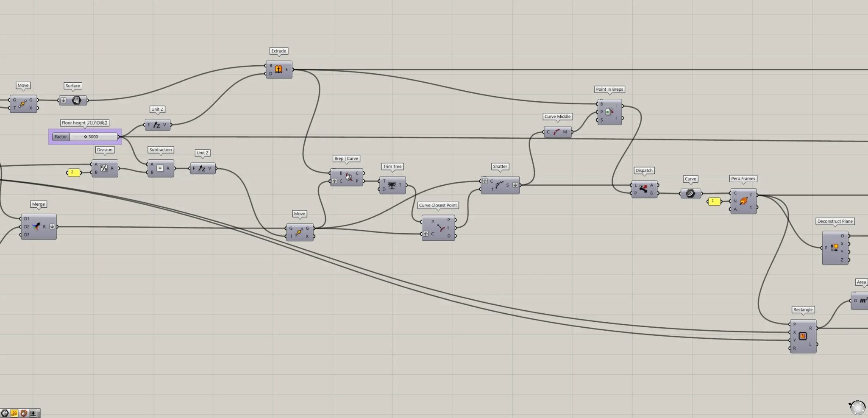Select the Point In Breps component icon
Viewport: 868px width, 418px height.
pyautogui.click(x=609, y=112)
